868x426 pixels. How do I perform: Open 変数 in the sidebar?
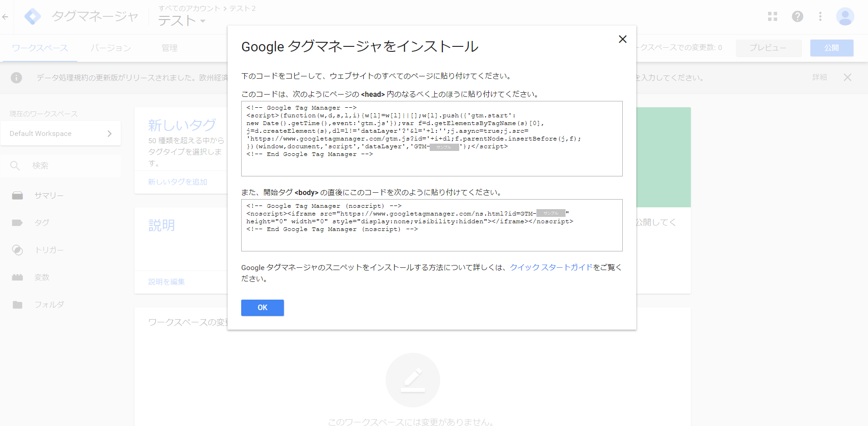pos(42,277)
